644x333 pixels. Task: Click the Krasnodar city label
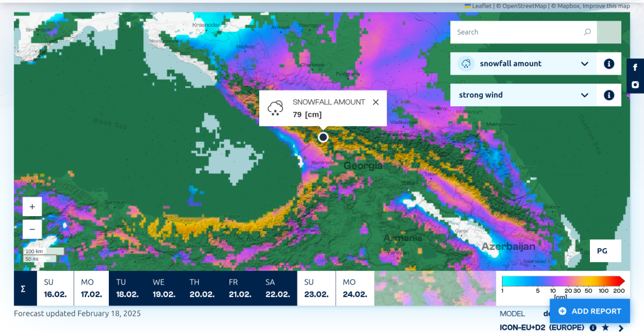[206, 25]
